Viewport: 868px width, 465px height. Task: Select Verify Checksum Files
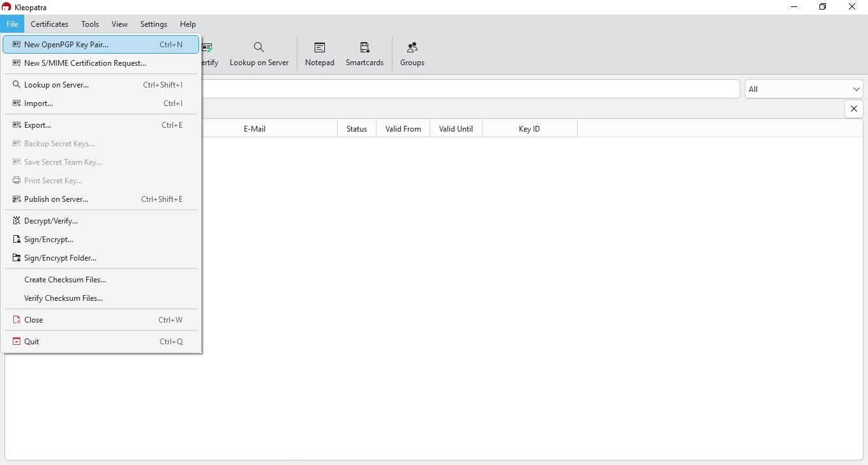(x=101, y=298)
